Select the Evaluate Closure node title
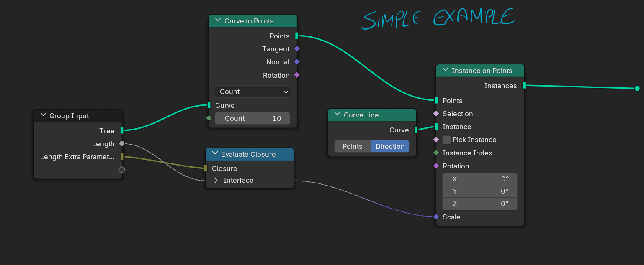644x265 pixels. click(x=248, y=154)
